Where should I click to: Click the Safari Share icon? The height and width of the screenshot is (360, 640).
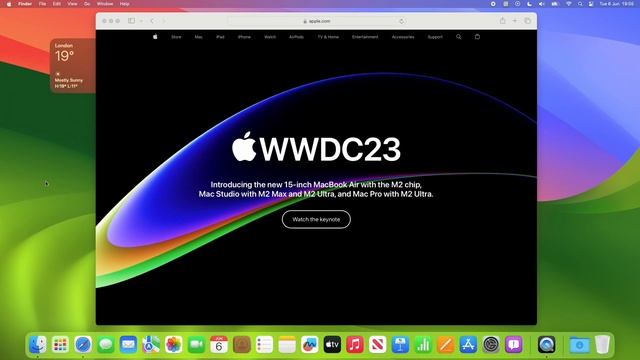502,21
